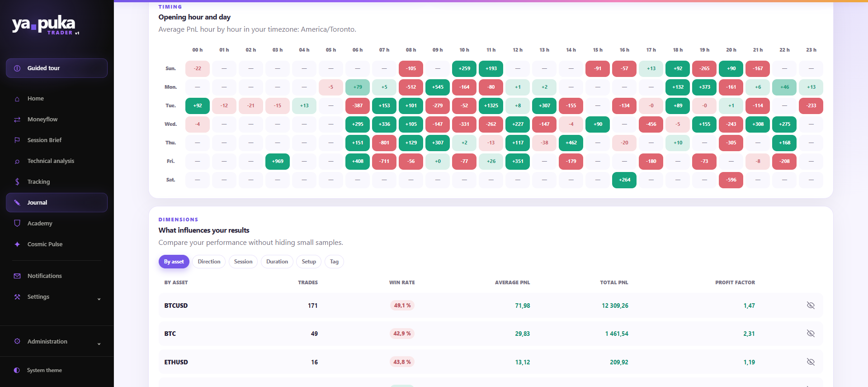Expand the Administration submenu chevron

pos(99,344)
